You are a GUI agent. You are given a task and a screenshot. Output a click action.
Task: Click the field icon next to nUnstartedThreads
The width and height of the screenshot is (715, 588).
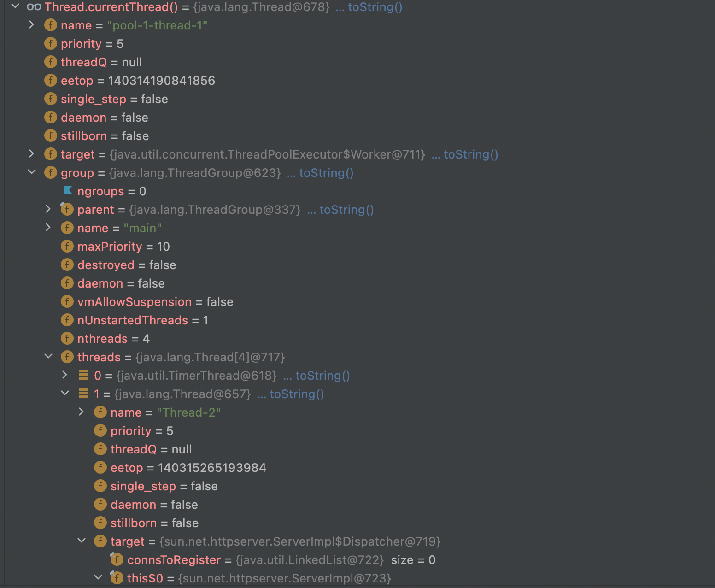pyautogui.click(x=67, y=320)
